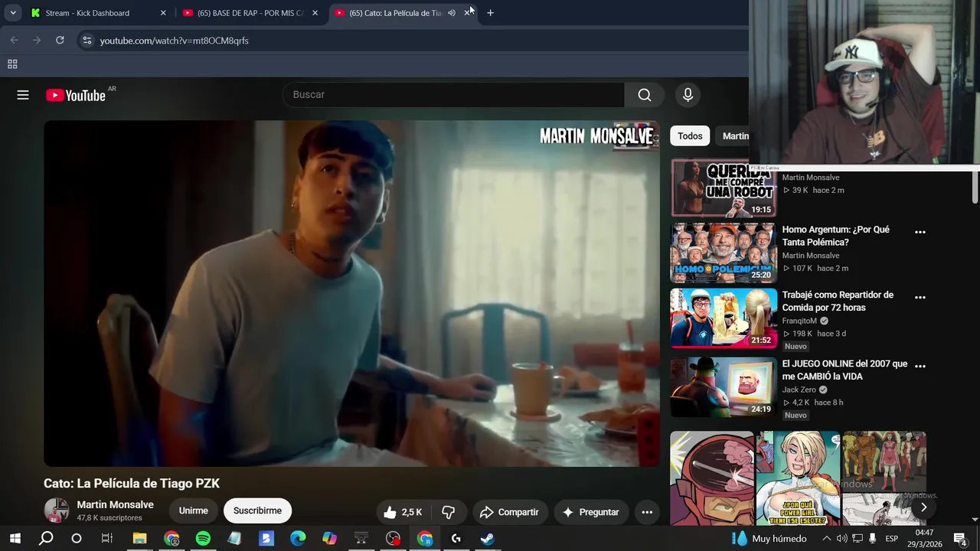
Task: Open Trabajé como Repartidor de Comida title
Action: (x=838, y=301)
